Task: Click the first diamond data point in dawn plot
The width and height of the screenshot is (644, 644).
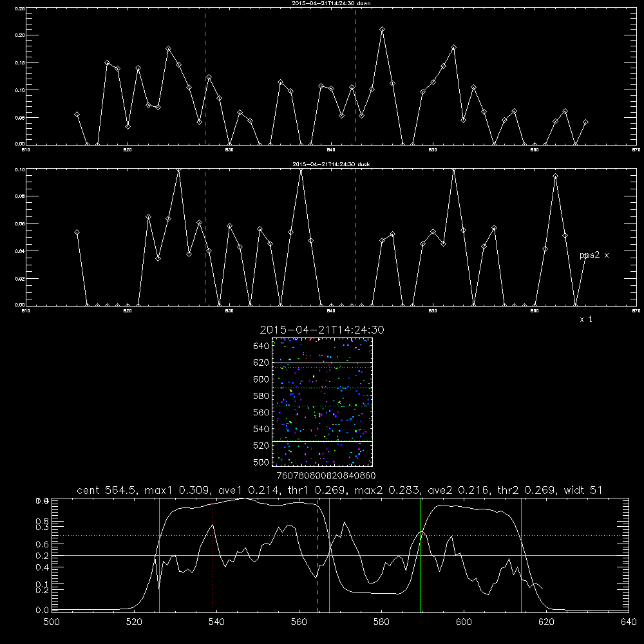Action: tap(77, 114)
